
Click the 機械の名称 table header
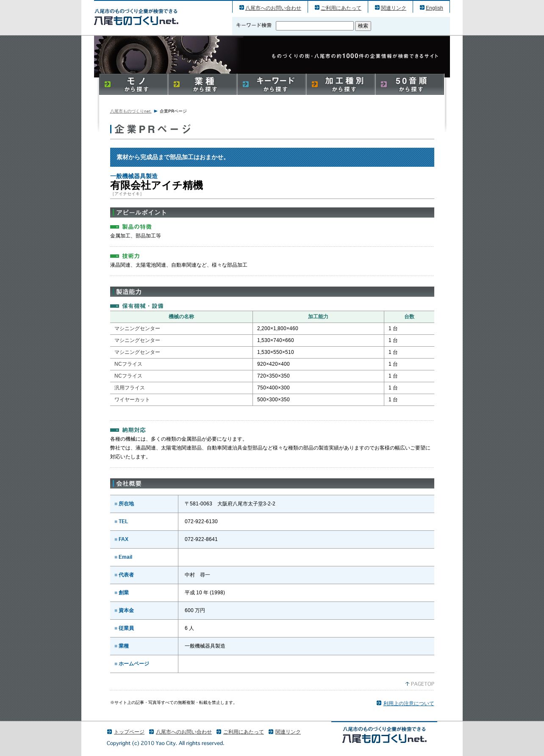point(181,317)
